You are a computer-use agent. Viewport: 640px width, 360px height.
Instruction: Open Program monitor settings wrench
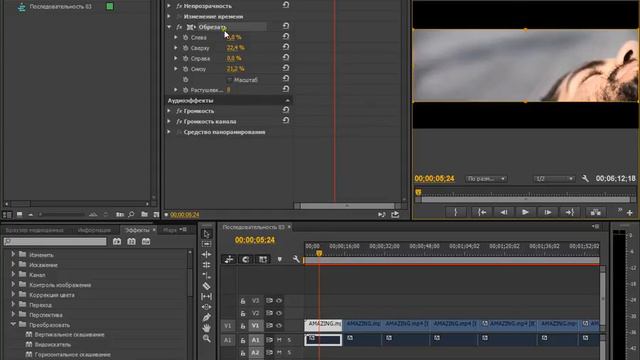tap(585, 178)
